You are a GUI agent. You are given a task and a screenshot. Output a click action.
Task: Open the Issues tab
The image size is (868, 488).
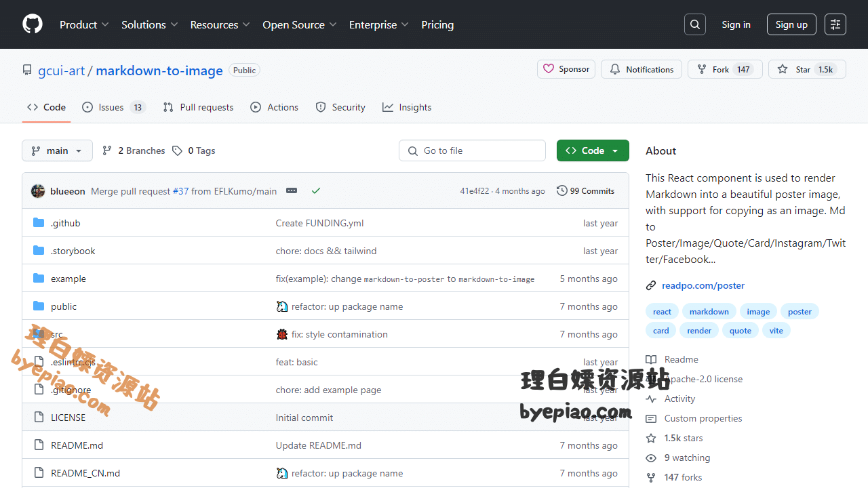[114, 107]
